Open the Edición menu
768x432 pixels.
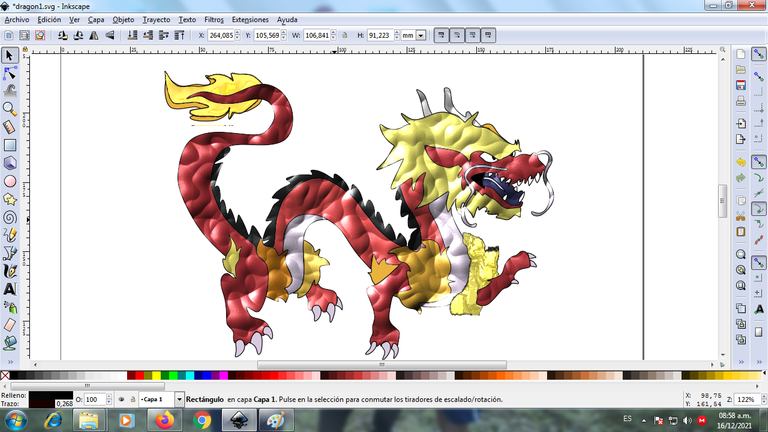(x=49, y=20)
